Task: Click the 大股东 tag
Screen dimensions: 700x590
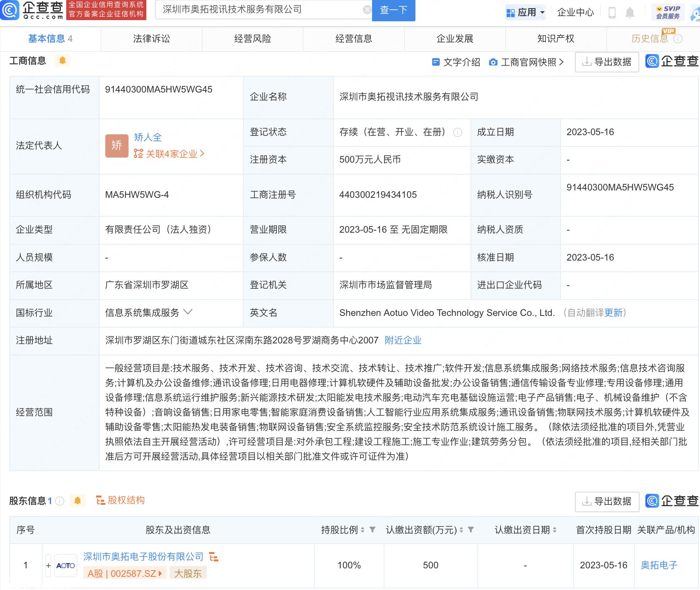Action: [188, 573]
